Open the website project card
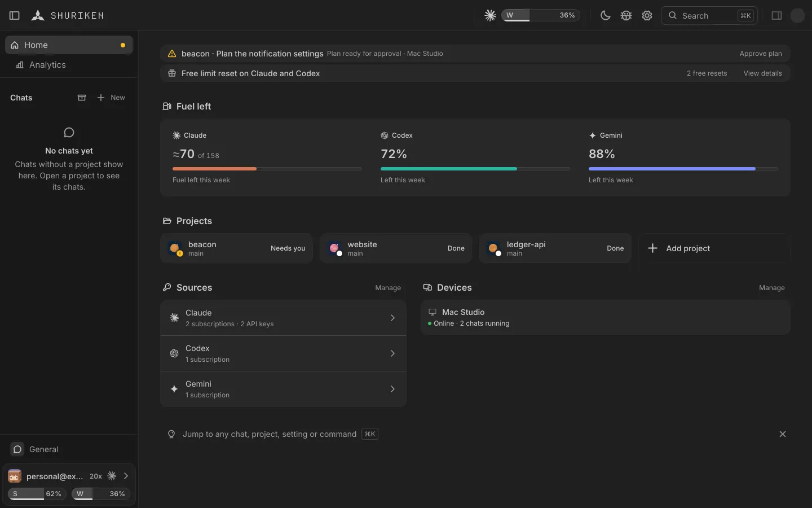 [396, 248]
